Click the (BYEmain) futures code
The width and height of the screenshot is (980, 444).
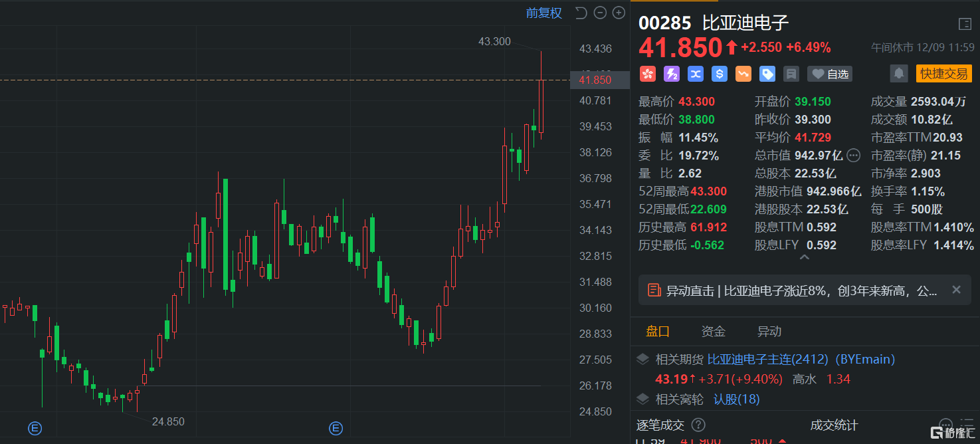click(x=864, y=360)
